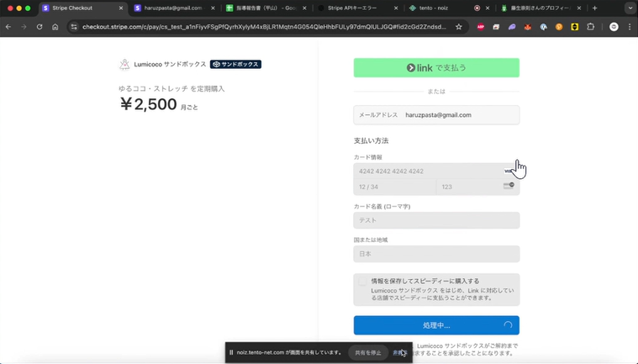Screen dimensions: 638x364
Task: Open the Extensions puzzle menu
Action: point(590,27)
